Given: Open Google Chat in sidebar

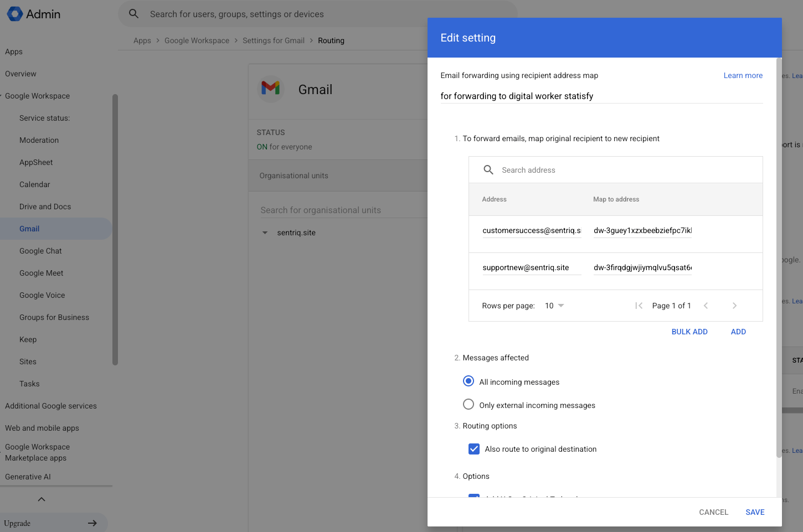Looking at the screenshot, I should 40,251.
